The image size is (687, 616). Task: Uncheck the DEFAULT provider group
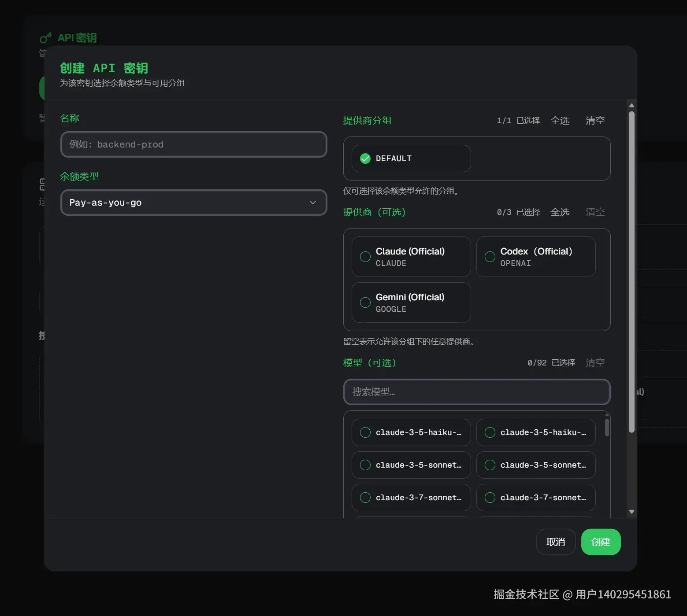pos(411,159)
